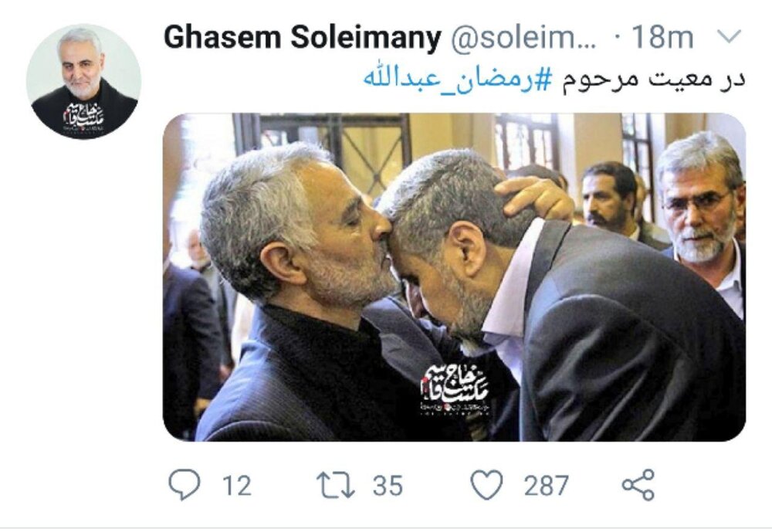Image resolution: width=772 pixels, height=532 pixels.
Task: Open the circular profile avatar
Action: [x=83, y=81]
